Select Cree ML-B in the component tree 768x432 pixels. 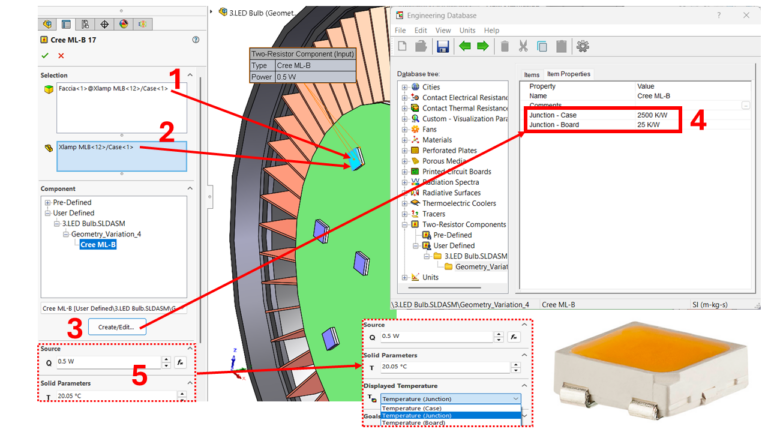(x=98, y=244)
